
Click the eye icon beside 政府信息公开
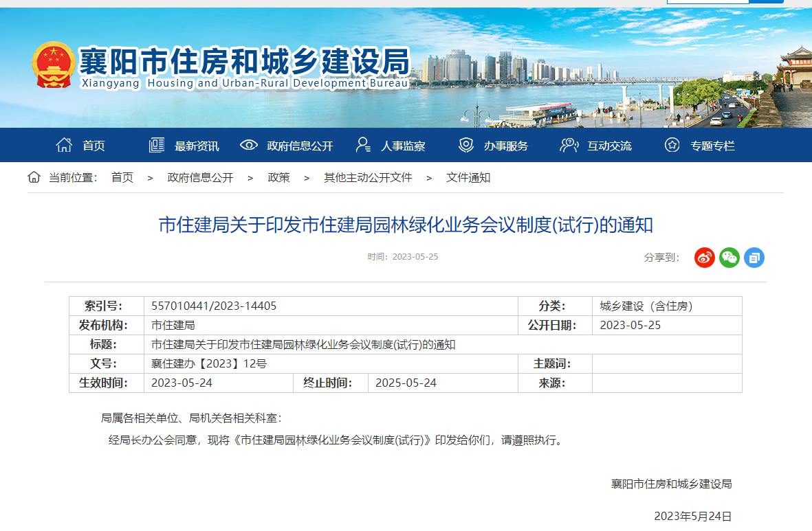[x=249, y=145]
